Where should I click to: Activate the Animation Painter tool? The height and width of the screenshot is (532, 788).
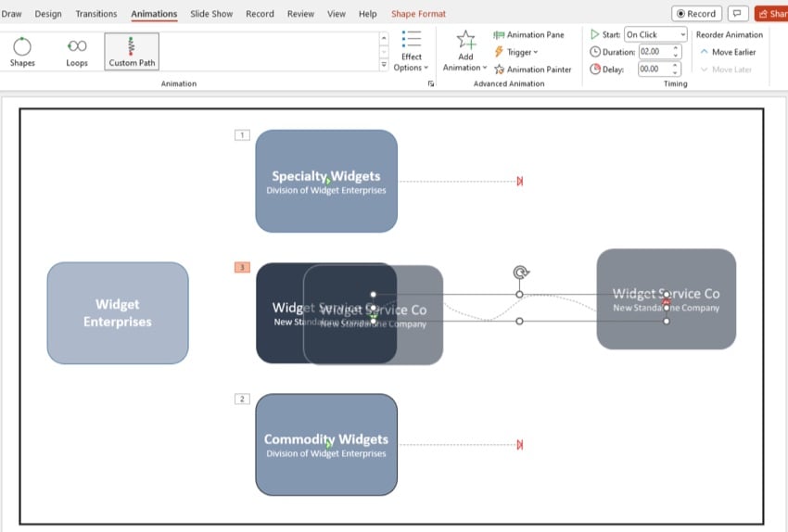(x=532, y=70)
